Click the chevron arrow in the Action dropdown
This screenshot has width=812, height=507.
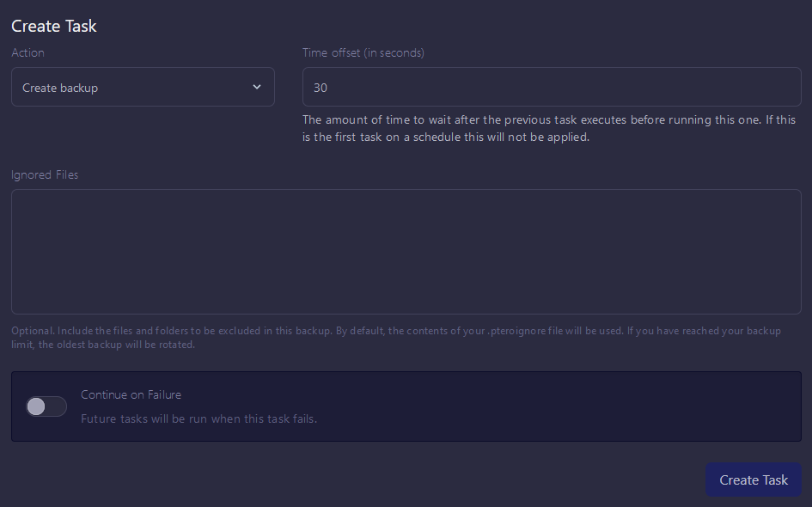coord(257,87)
